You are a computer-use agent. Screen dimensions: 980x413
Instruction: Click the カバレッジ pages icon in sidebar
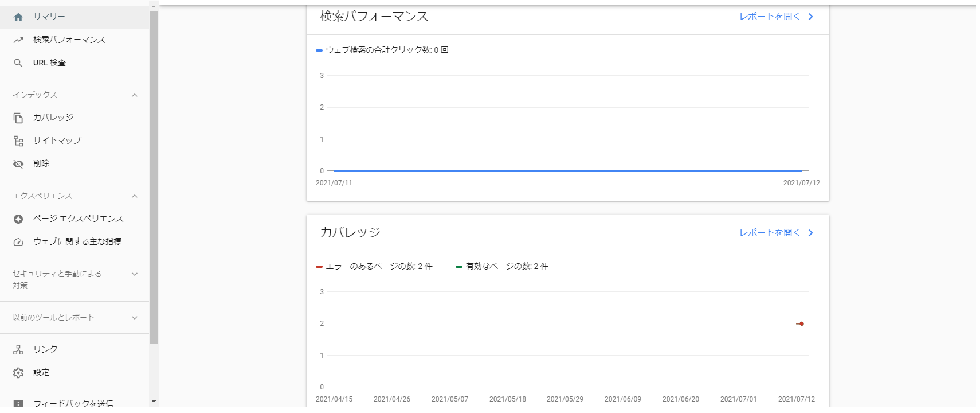pos(18,118)
